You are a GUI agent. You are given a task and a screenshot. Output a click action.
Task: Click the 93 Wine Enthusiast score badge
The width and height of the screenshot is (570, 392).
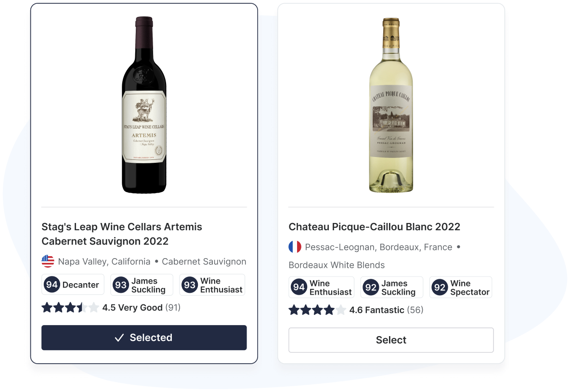[212, 285]
